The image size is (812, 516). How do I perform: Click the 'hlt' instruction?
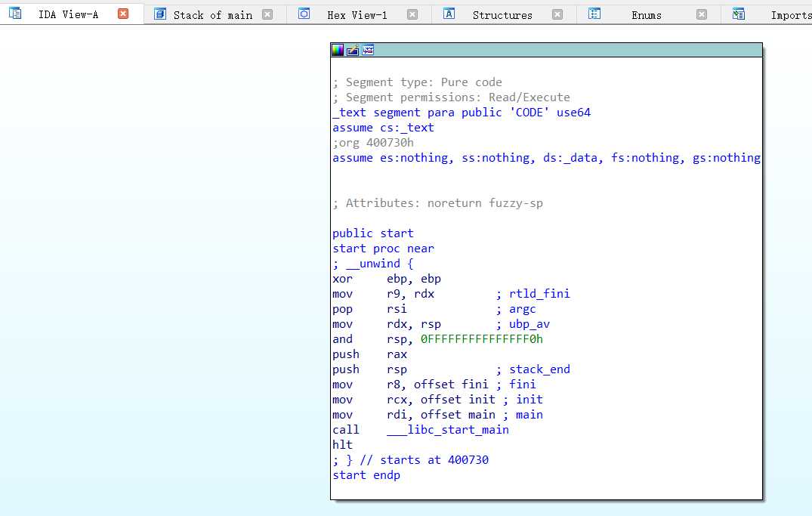tap(342, 444)
